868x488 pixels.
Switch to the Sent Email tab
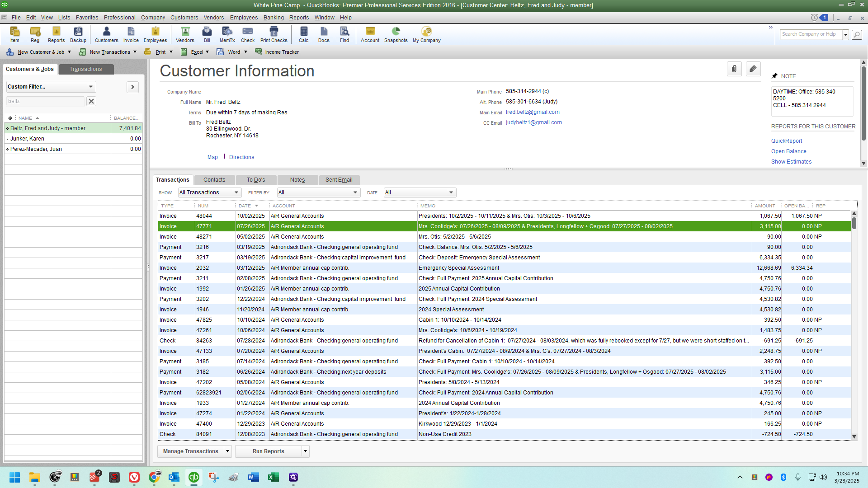coord(339,180)
